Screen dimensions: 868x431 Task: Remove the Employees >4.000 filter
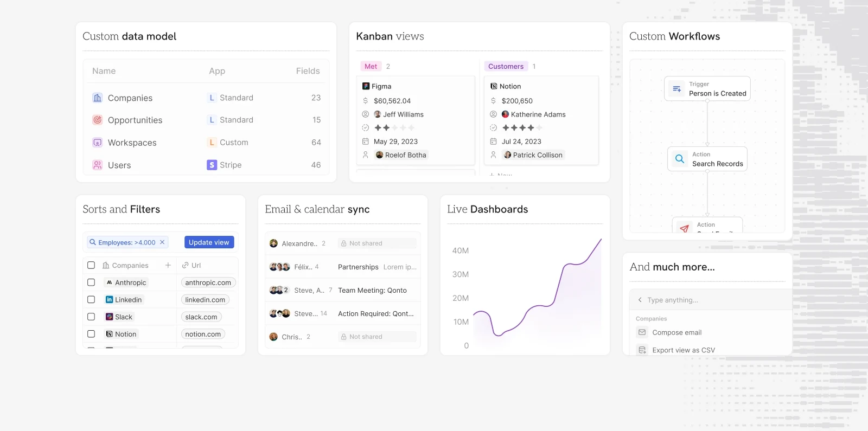(162, 242)
